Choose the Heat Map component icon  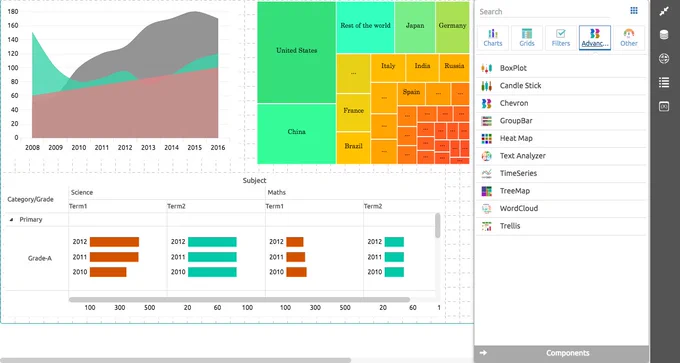tap(487, 138)
